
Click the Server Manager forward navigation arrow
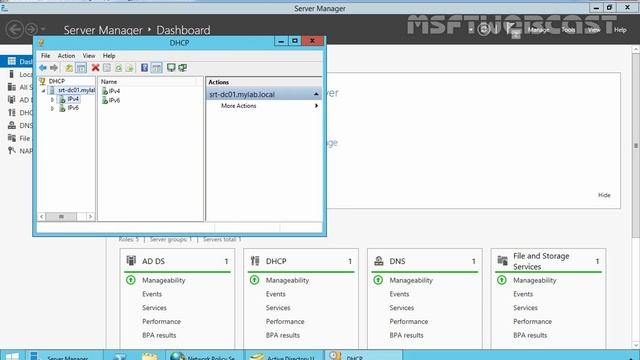click(31, 29)
